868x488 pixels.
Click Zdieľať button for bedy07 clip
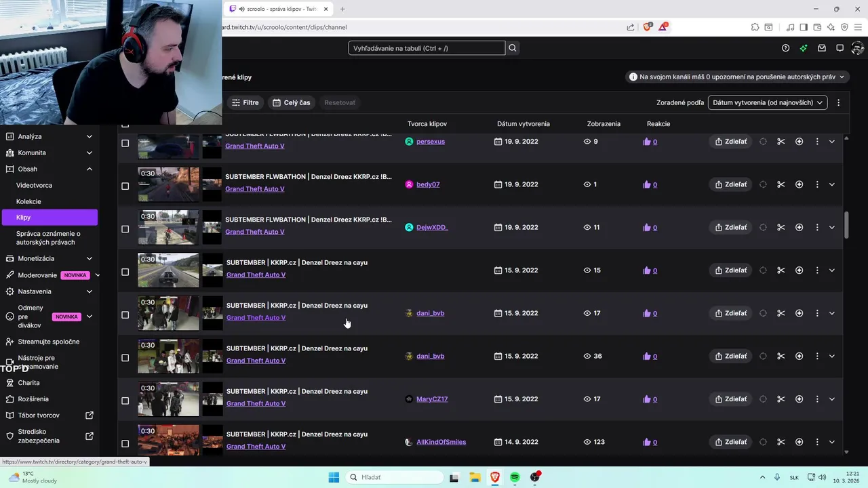pos(730,184)
